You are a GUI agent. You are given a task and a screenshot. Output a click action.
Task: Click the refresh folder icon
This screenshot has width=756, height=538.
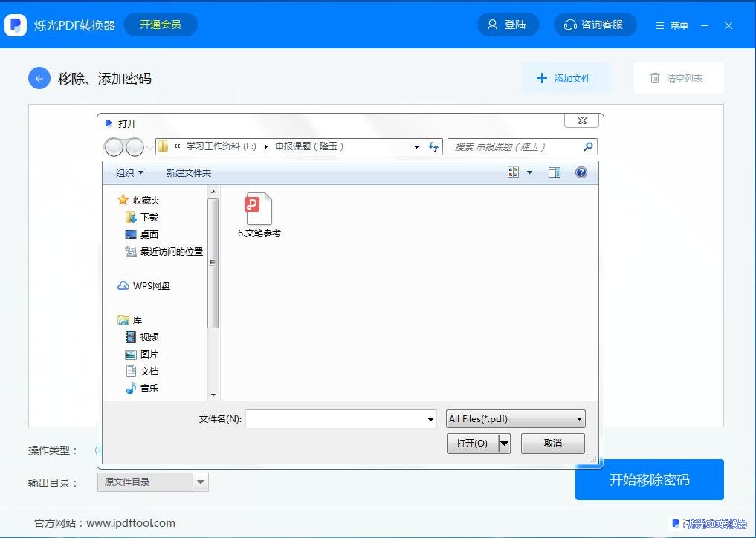tap(434, 146)
